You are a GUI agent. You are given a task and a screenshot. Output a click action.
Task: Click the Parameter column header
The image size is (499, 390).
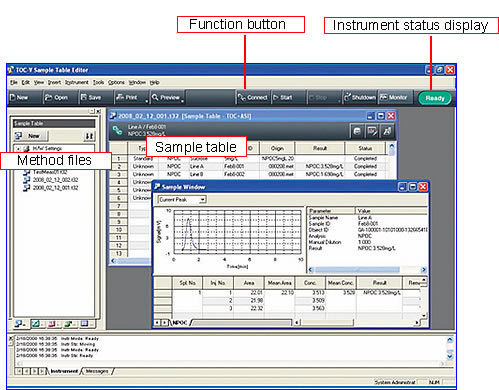pos(331,211)
